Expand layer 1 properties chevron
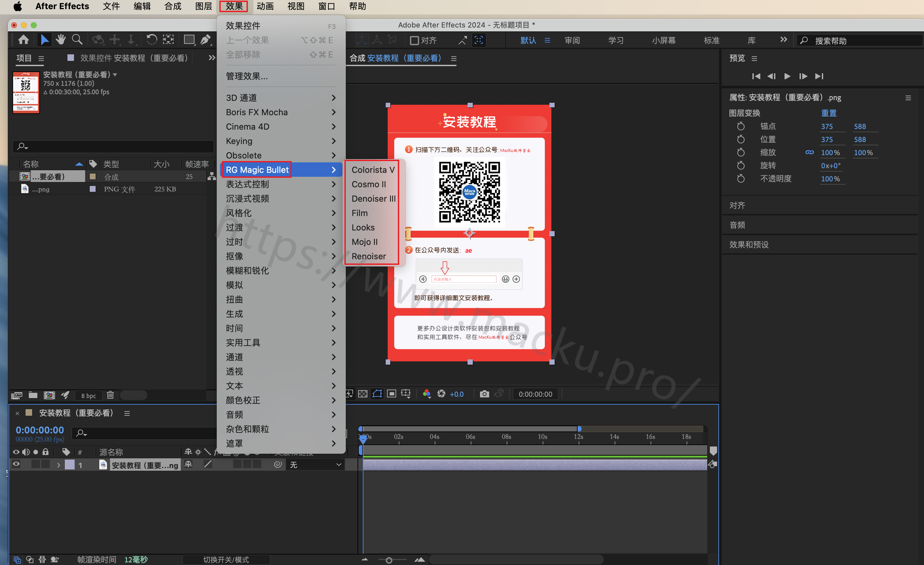924x565 pixels. click(59, 465)
